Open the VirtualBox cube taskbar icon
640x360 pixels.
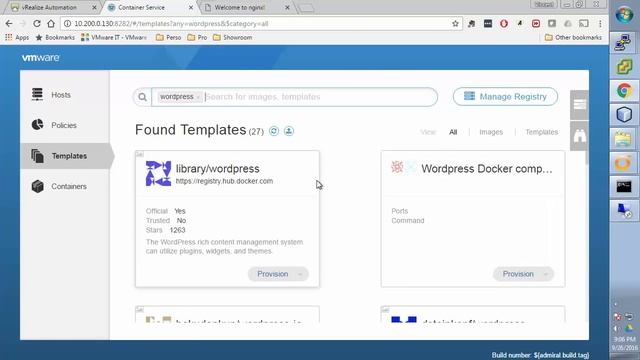624,115
